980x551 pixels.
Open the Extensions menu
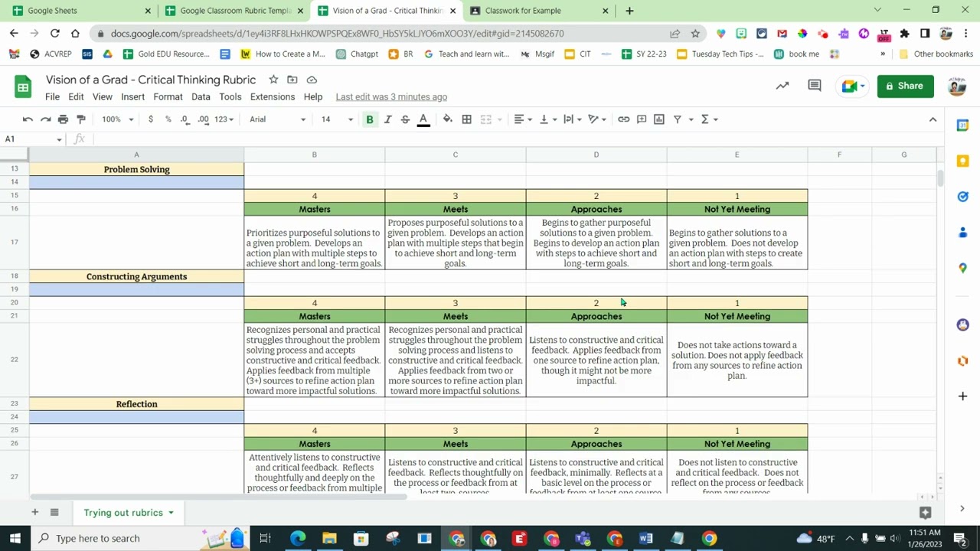pos(273,97)
